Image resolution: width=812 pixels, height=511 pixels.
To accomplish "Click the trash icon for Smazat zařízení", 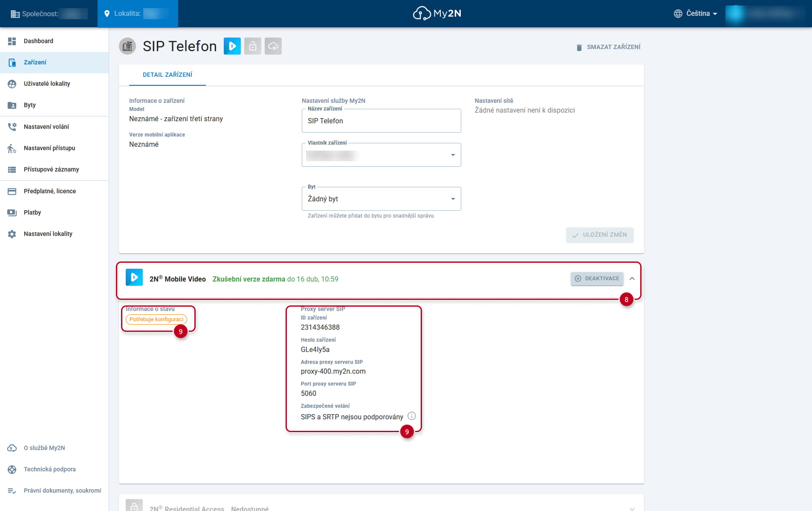I will (x=579, y=47).
